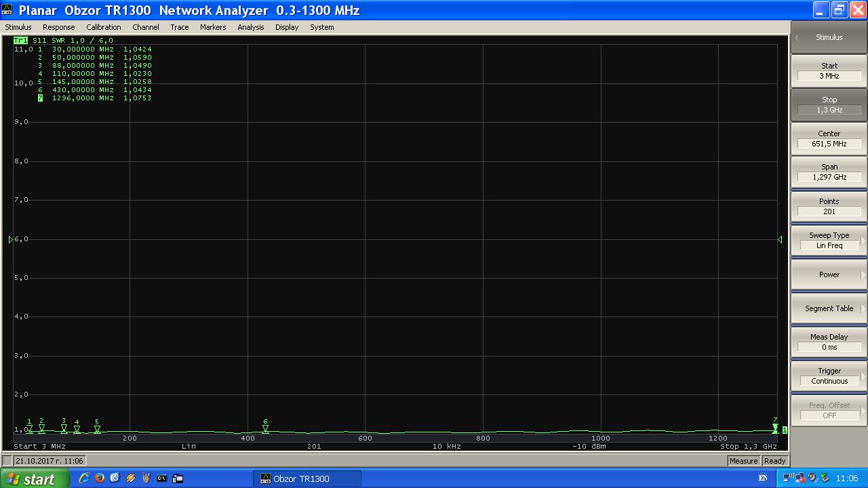Launch Internet Explorer from quick launch
868x488 pixels.
pos(84,479)
